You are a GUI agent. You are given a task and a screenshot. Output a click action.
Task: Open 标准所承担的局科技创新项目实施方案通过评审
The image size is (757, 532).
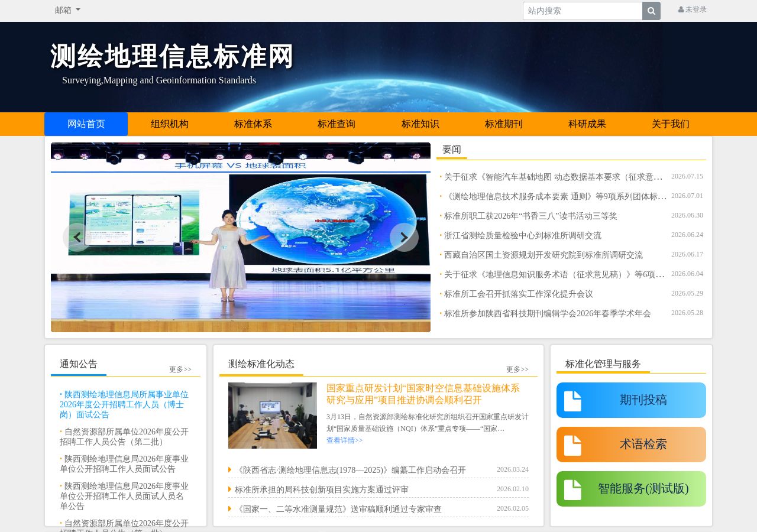click(x=322, y=490)
